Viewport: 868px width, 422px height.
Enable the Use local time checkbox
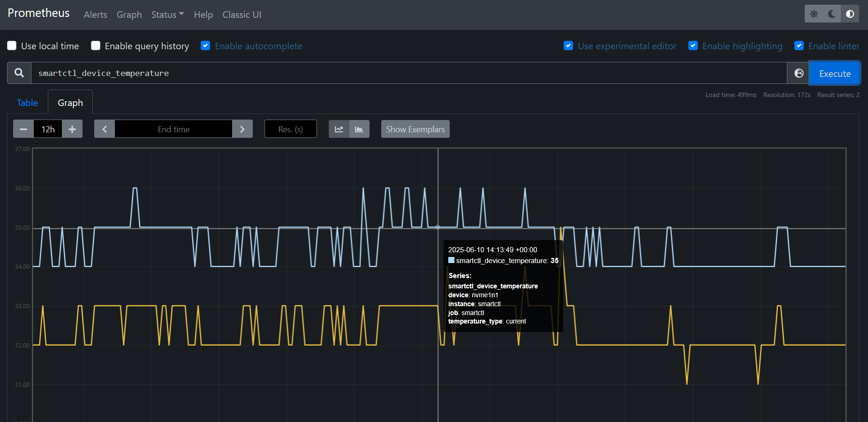click(12, 45)
